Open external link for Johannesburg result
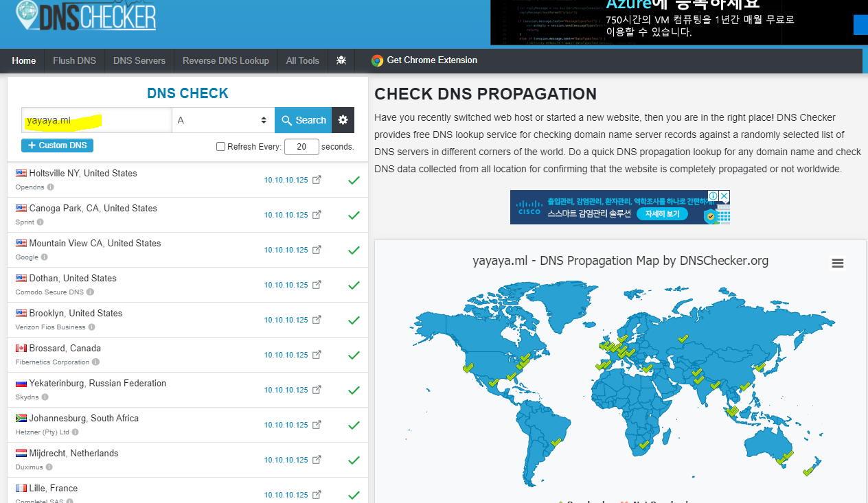The image size is (868, 503). point(317,425)
